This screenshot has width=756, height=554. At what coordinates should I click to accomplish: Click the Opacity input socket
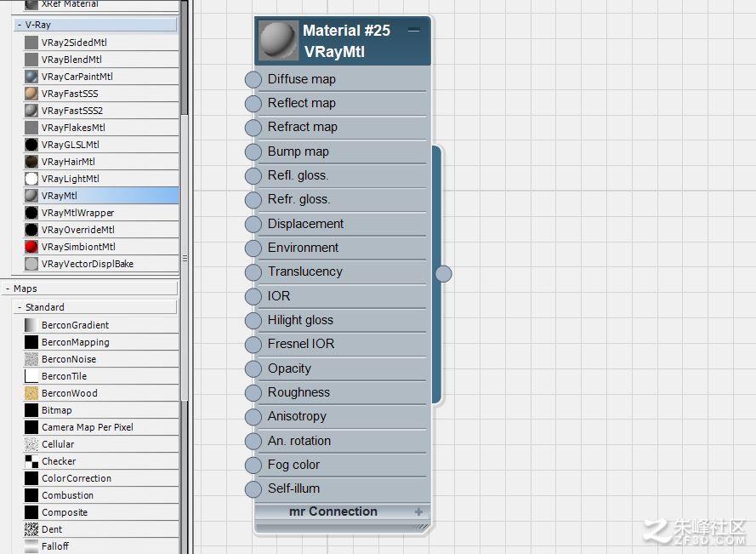[253, 368]
